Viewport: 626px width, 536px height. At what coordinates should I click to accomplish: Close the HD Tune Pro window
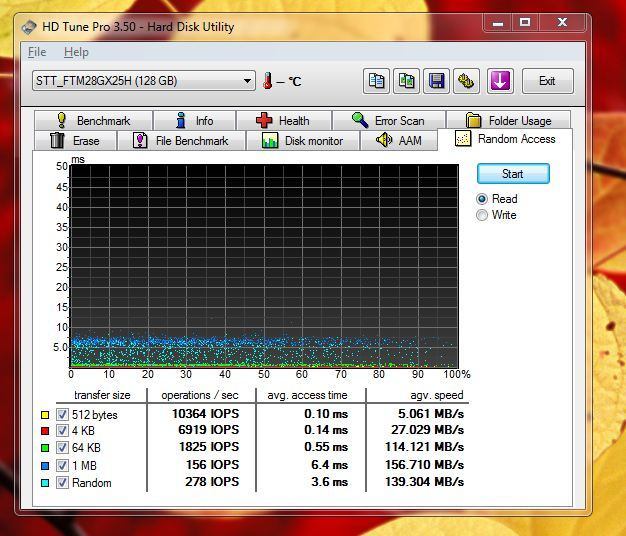(562, 23)
